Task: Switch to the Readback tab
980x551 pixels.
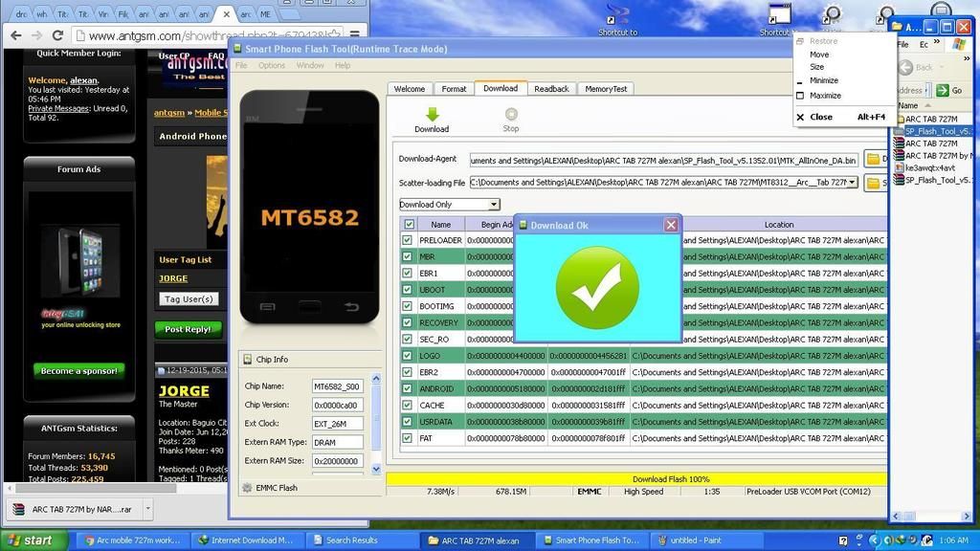Action: [551, 89]
